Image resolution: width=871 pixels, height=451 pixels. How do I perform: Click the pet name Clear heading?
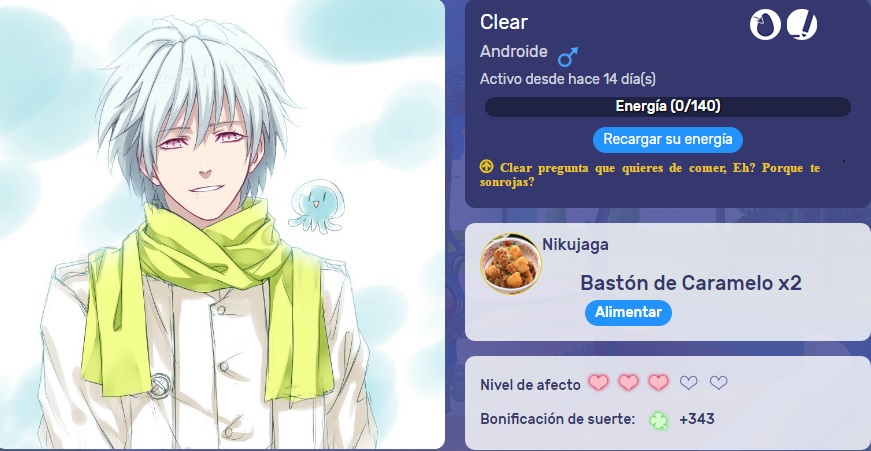pyautogui.click(x=504, y=22)
